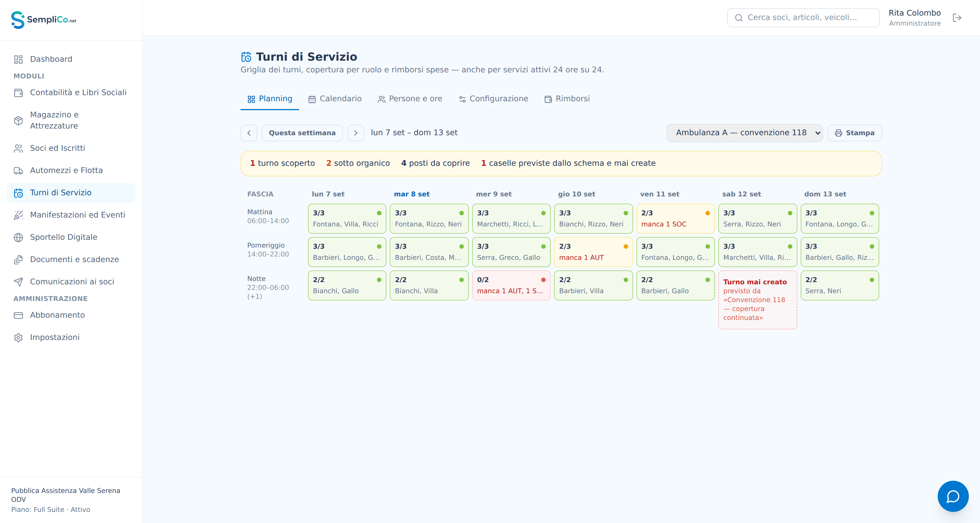
Task: Switch to the Calendario tab
Action: [335, 99]
